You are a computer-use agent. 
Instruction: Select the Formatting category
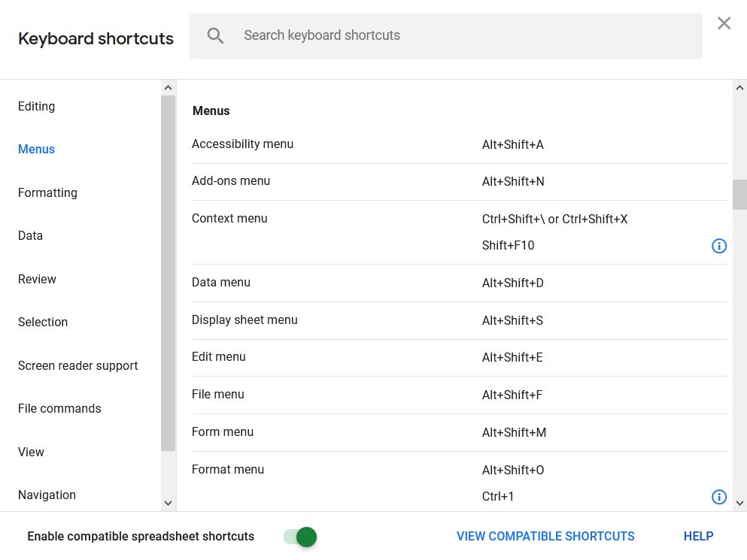click(x=47, y=192)
